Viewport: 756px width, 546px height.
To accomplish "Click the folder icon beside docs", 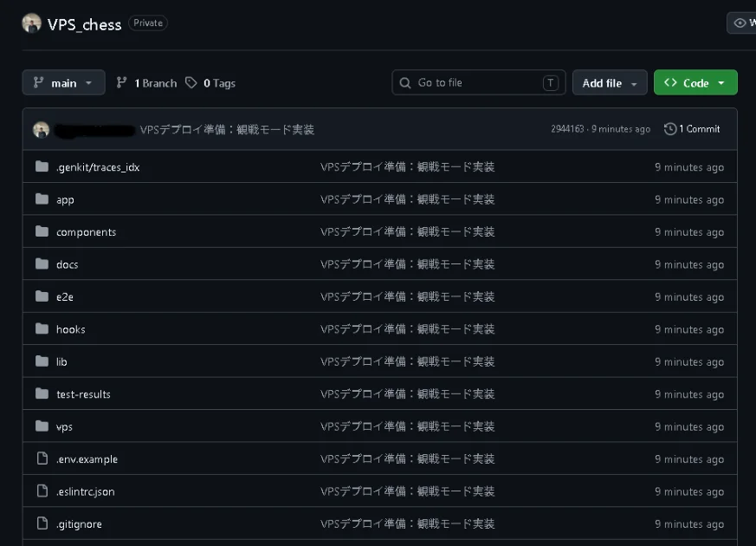I will tap(42, 263).
